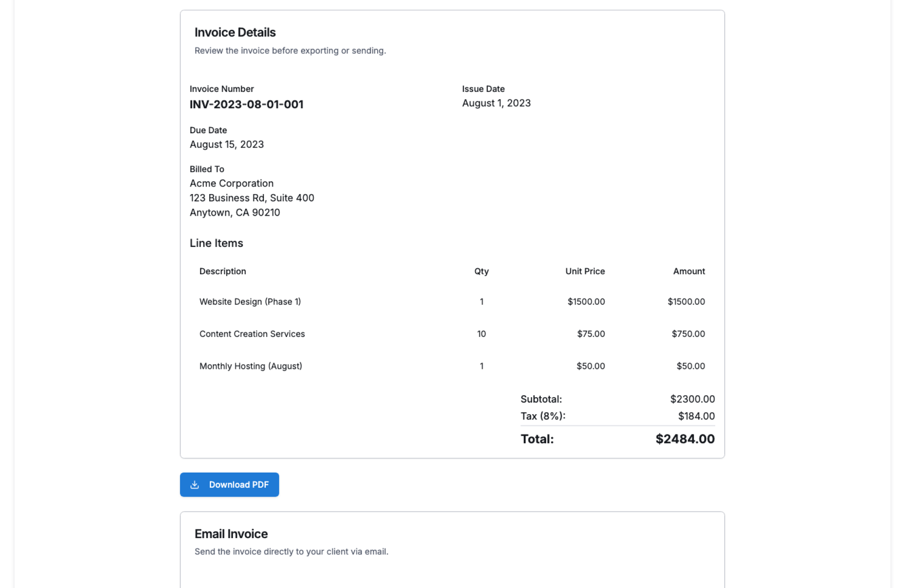Click the subtotal value $2300.00

(692, 399)
